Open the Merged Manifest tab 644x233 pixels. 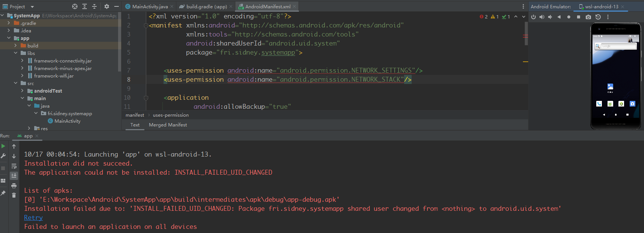pos(168,125)
